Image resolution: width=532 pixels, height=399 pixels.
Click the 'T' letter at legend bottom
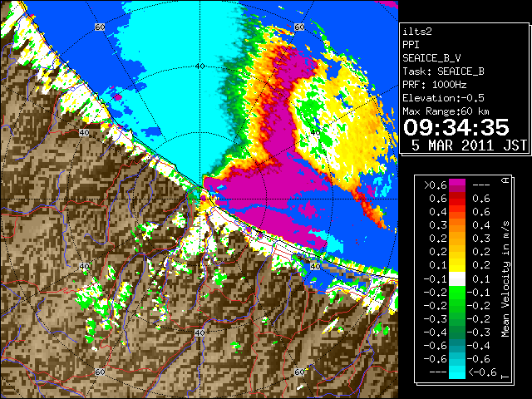pos(505,377)
